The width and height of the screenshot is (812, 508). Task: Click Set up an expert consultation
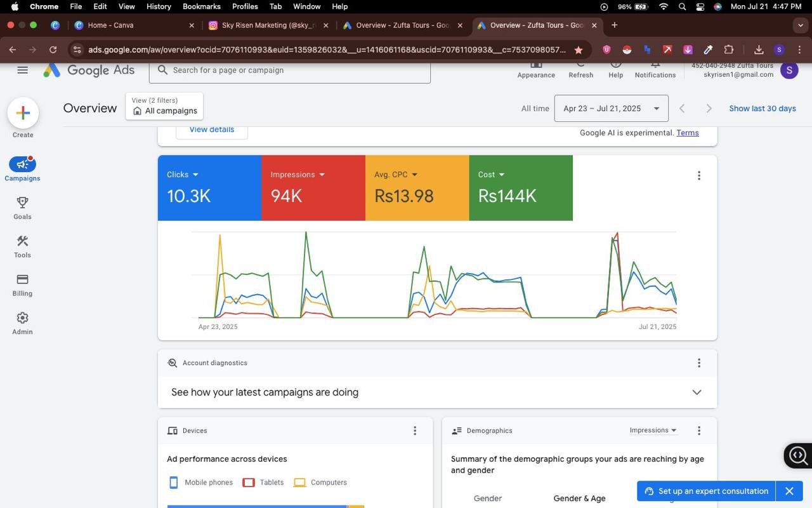point(706,491)
